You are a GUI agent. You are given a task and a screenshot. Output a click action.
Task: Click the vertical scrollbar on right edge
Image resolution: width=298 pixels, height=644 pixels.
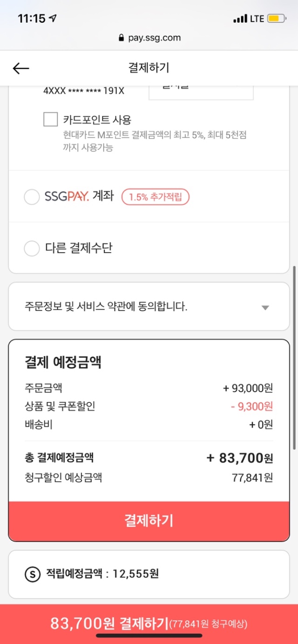point(294,358)
